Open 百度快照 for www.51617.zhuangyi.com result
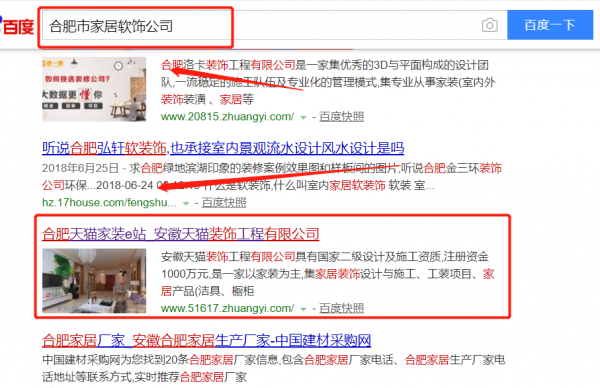 point(341,308)
